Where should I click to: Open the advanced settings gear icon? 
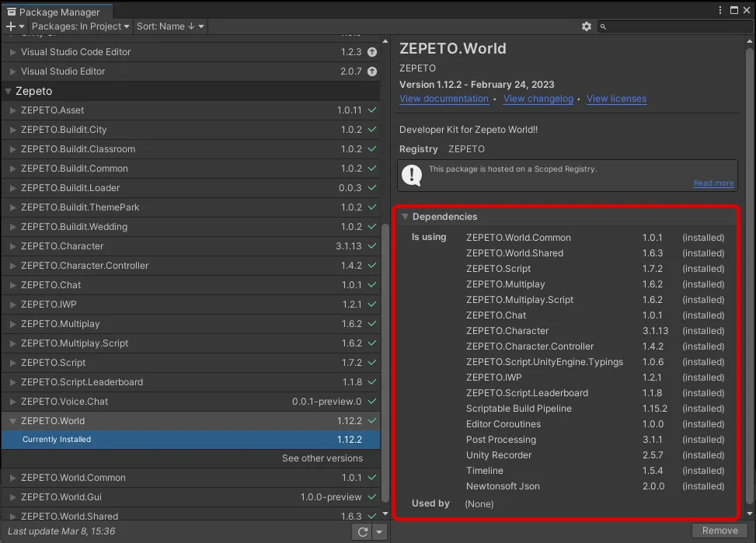pyautogui.click(x=587, y=26)
